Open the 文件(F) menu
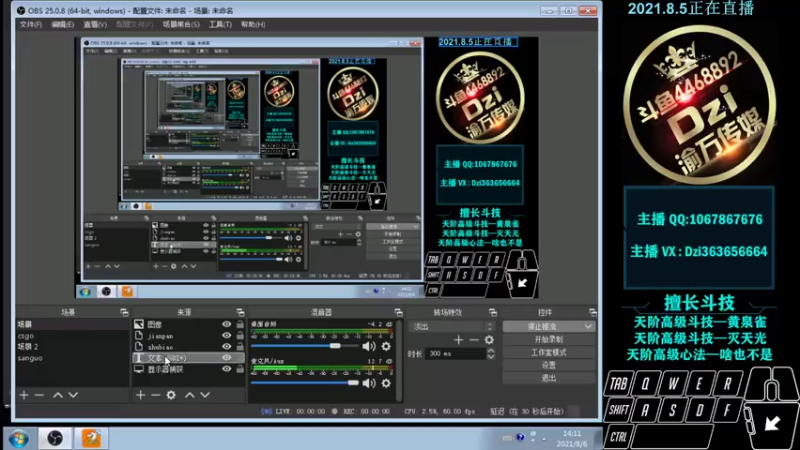 [x=31, y=24]
